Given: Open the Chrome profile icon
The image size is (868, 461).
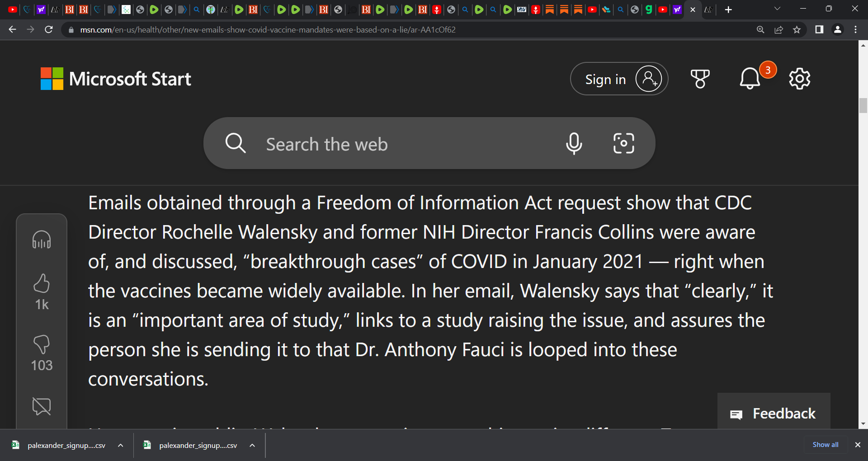Looking at the screenshot, I should (837, 30).
